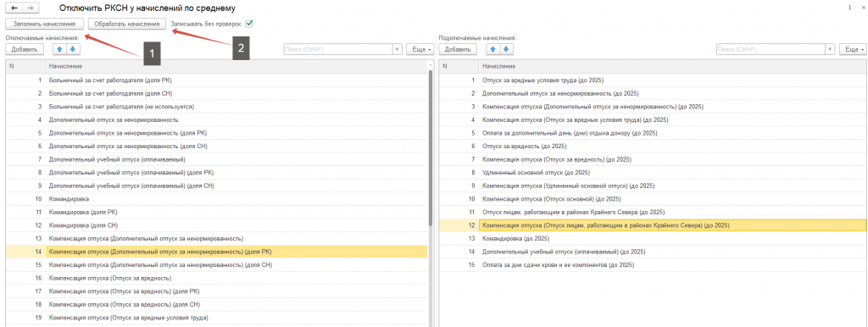The image size is (868, 327).
Task: Select left row 4 Дополнительный отпуск за ненормированность
Action: pos(217,120)
